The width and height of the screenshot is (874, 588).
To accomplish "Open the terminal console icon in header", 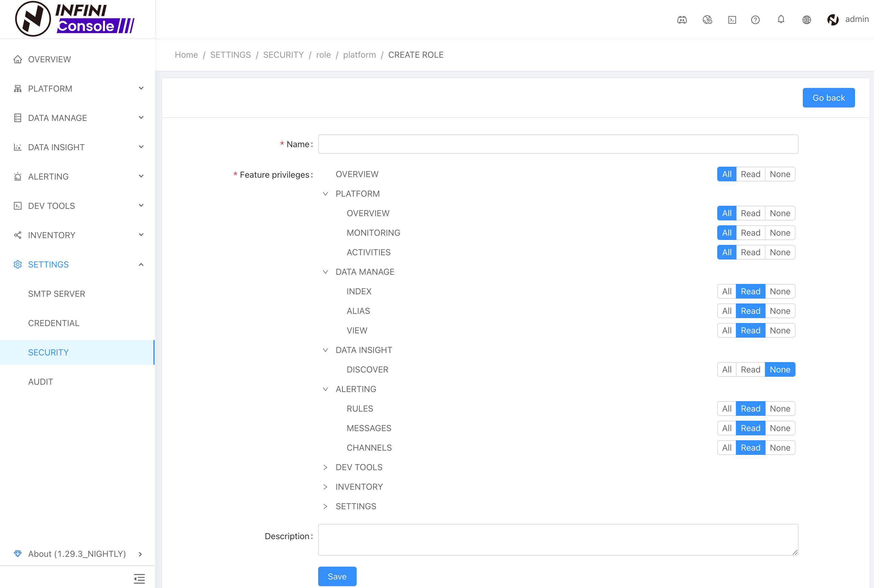I will tap(732, 20).
